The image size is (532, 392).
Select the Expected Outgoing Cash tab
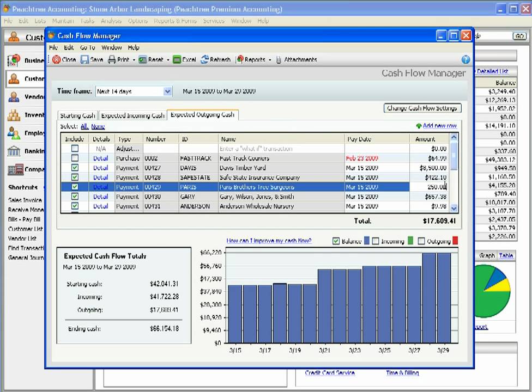203,115
